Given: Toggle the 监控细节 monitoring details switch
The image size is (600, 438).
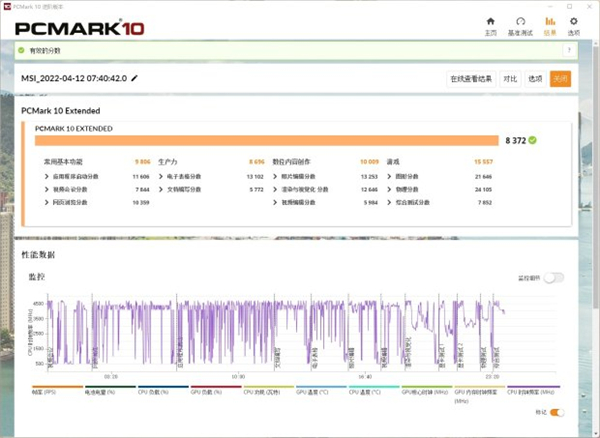Looking at the screenshot, I should (x=553, y=277).
